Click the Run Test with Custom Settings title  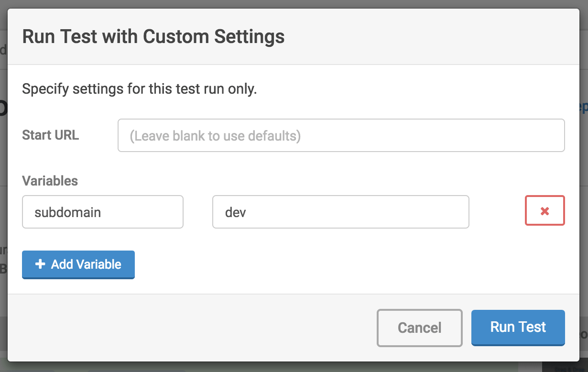pyautogui.click(x=153, y=36)
